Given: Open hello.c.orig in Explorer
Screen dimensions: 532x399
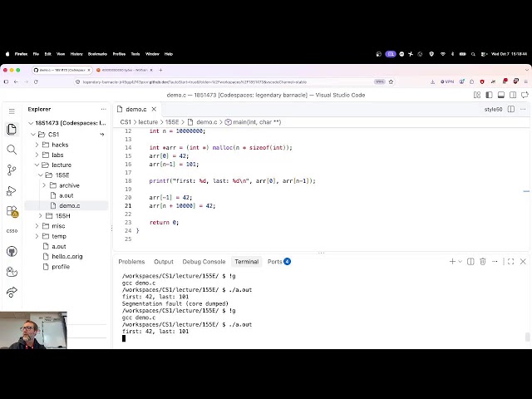Looking at the screenshot, I should (x=66, y=257).
